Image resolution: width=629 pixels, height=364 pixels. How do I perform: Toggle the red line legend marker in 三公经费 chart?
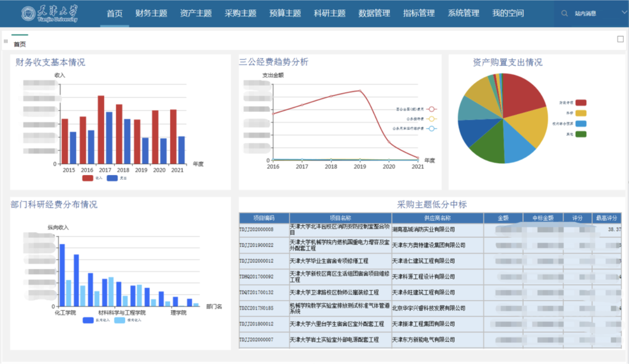coord(432,109)
